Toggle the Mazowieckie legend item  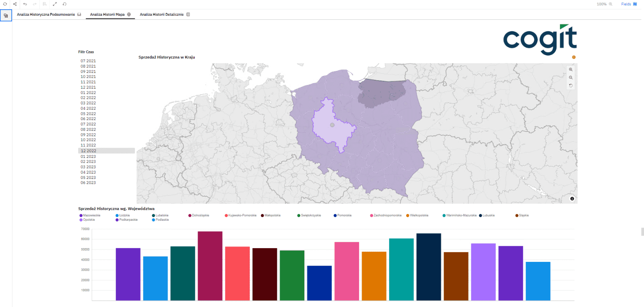[91, 216]
